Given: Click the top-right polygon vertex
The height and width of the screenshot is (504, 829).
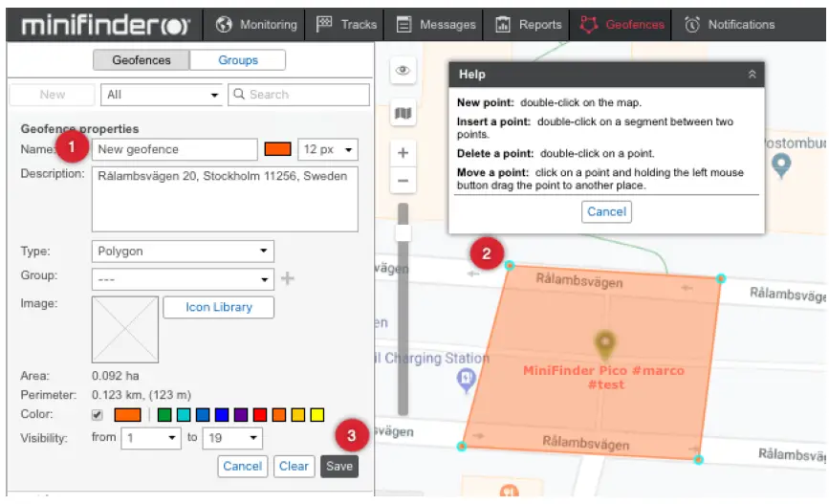Looking at the screenshot, I should tap(721, 278).
